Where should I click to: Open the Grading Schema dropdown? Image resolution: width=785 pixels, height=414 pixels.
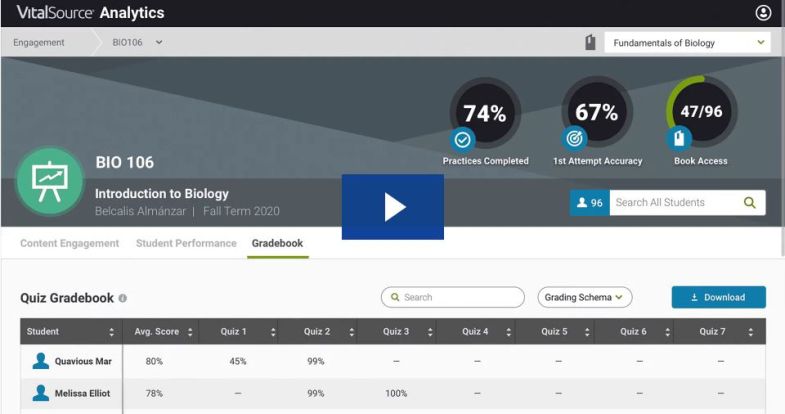point(585,297)
